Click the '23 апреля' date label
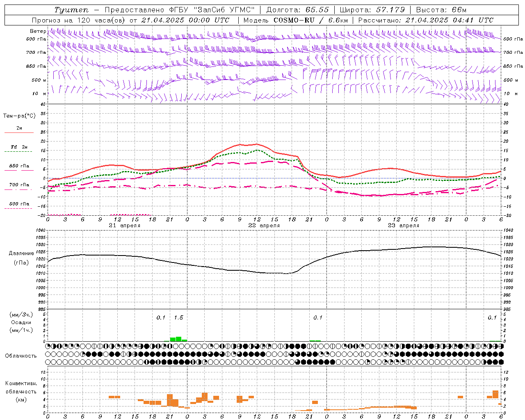Image resolution: width=525 pixels, height=420 pixels. (x=404, y=226)
